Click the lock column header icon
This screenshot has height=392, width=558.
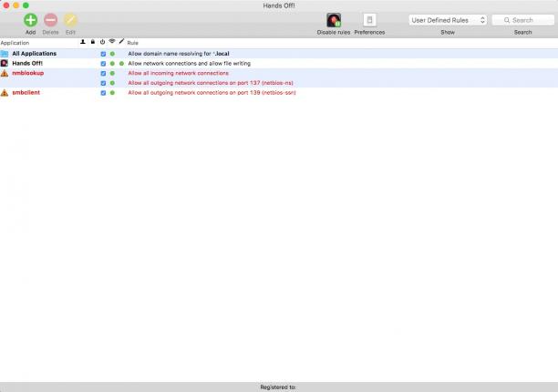(x=93, y=42)
